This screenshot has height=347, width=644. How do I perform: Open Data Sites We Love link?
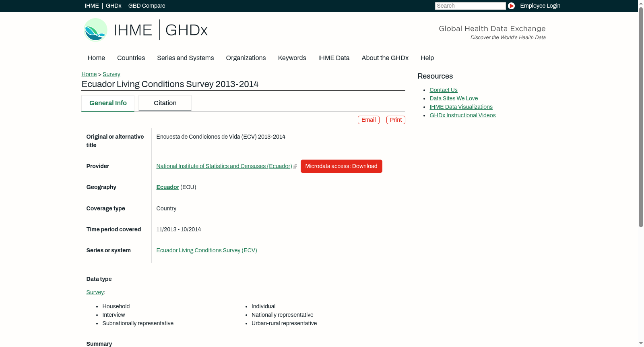454,98
